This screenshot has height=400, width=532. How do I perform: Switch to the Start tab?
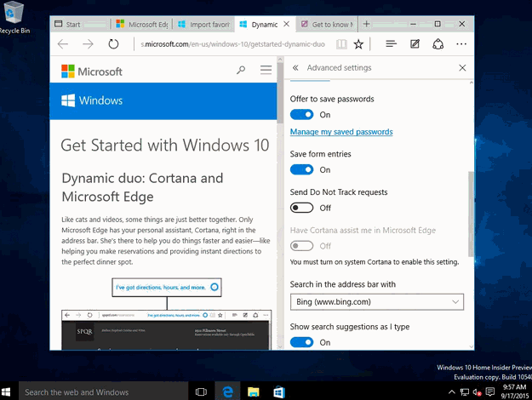tap(80, 25)
